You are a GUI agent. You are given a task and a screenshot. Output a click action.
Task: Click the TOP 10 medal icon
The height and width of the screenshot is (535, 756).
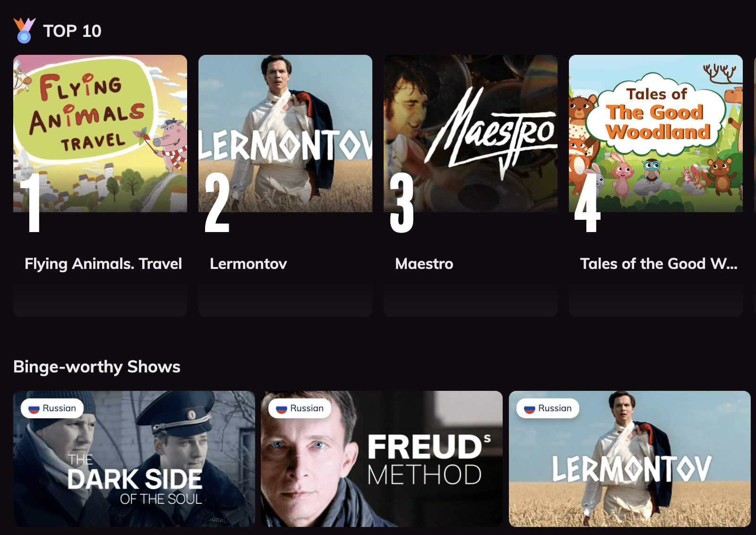tap(24, 31)
